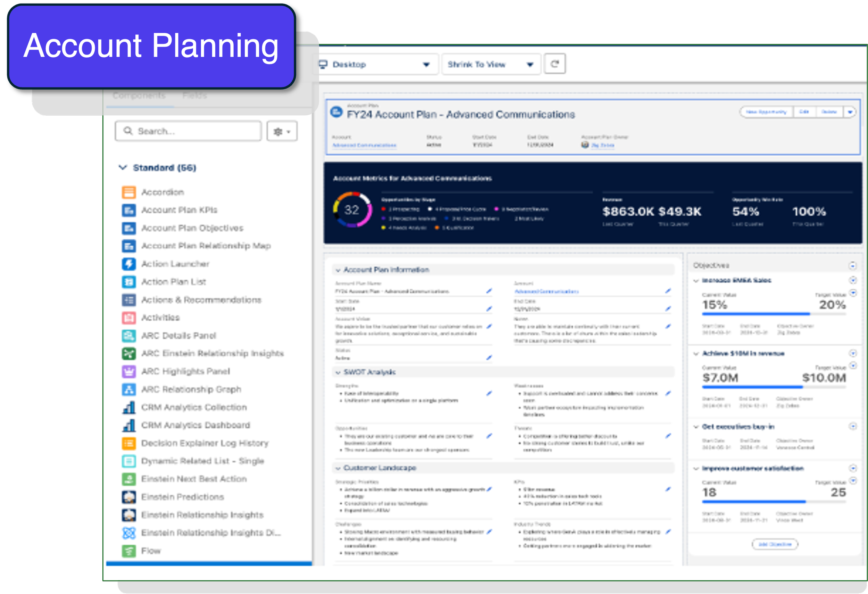Click the $7.0M to $10.0M revenue progress bar

774,387
